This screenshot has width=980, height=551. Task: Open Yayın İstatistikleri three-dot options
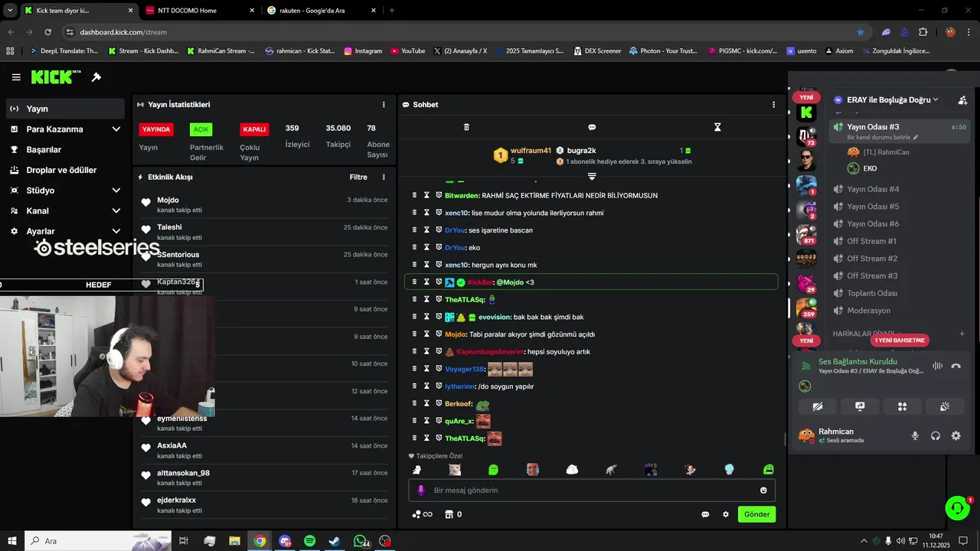tap(384, 105)
